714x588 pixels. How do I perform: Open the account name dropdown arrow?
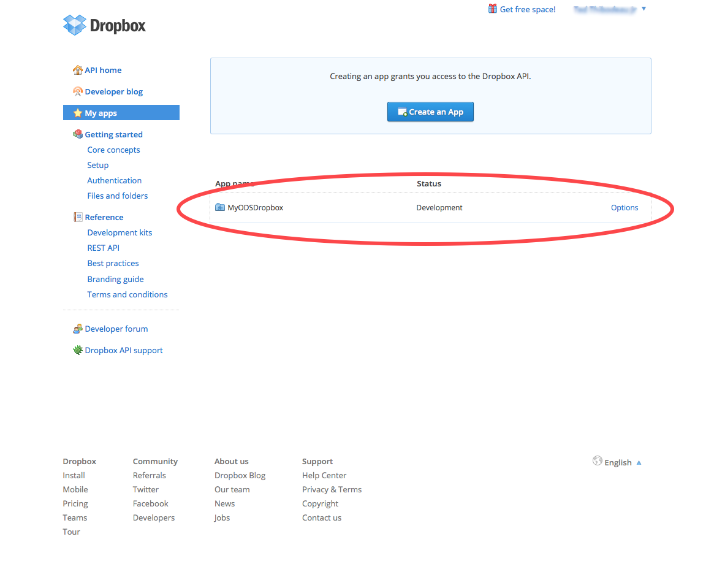[x=644, y=9]
